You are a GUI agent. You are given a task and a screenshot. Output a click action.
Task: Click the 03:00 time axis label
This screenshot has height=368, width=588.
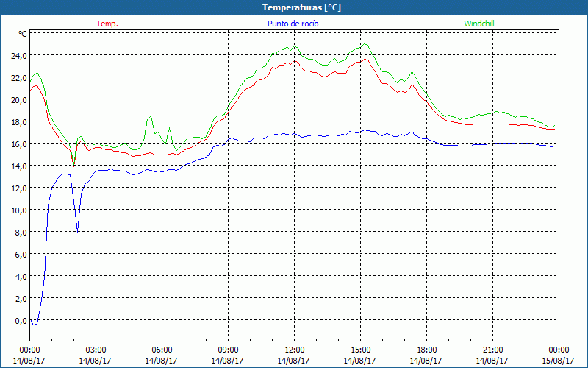click(x=96, y=350)
